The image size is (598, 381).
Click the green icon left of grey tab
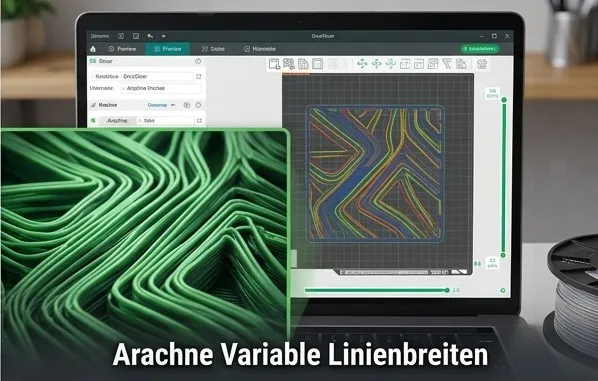[93, 121]
